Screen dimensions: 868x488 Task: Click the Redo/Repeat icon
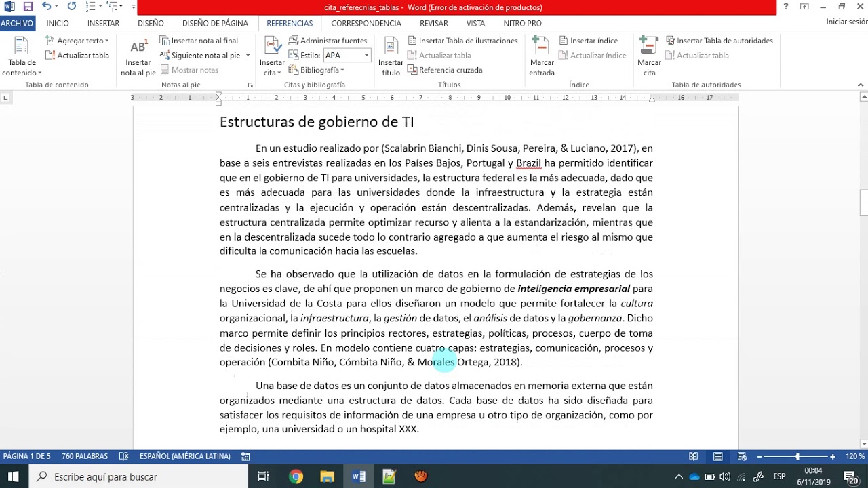pyautogui.click(x=72, y=7)
